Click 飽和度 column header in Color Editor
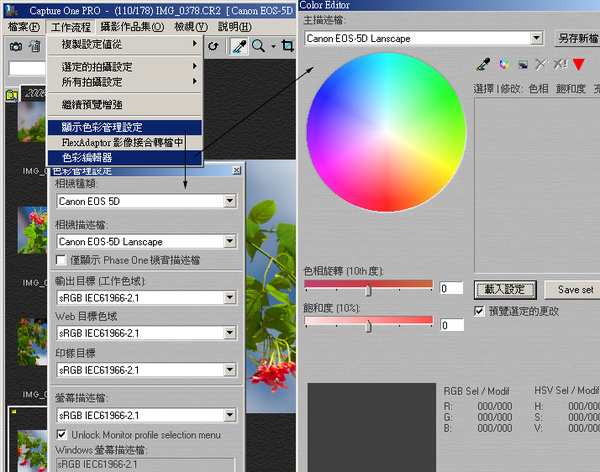Image resolution: width=600 pixels, height=472 pixels. pos(571,89)
